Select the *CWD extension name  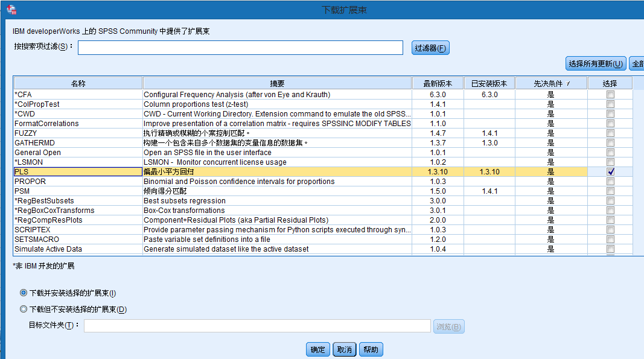point(25,114)
